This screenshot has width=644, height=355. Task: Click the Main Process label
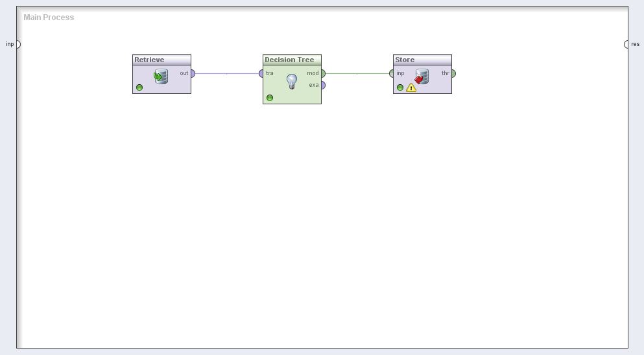coord(49,17)
